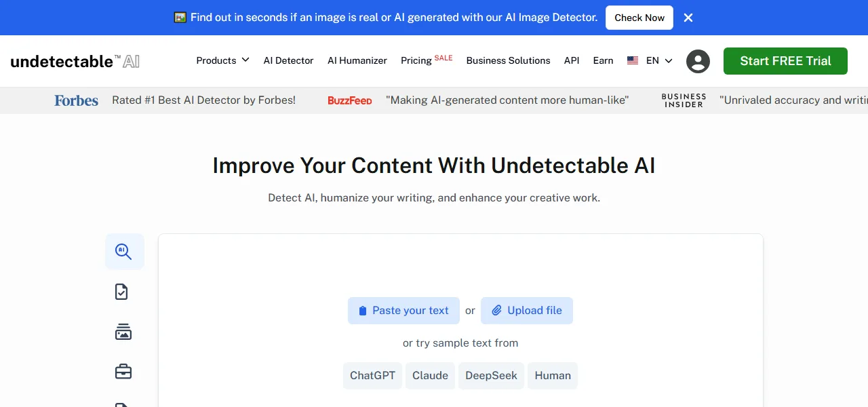Click the user account avatar icon
Image resolution: width=868 pixels, height=407 pixels.
698,61
